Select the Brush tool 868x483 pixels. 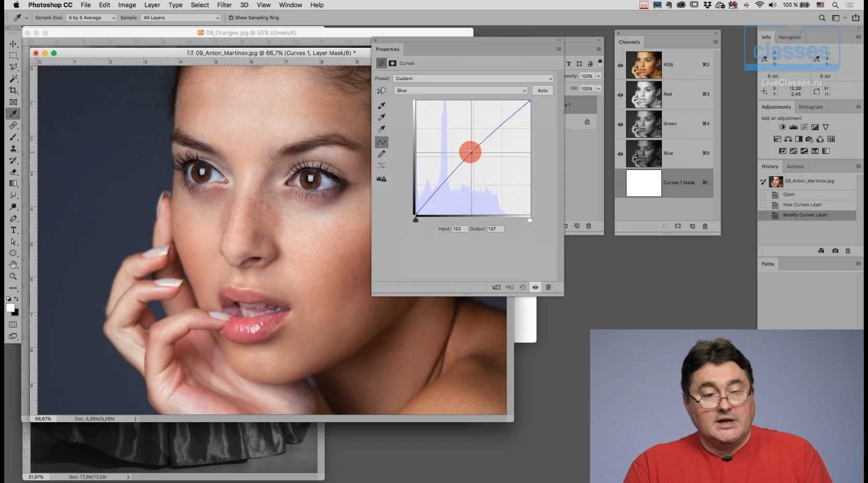pyautogui.click(x=14, y=137)
